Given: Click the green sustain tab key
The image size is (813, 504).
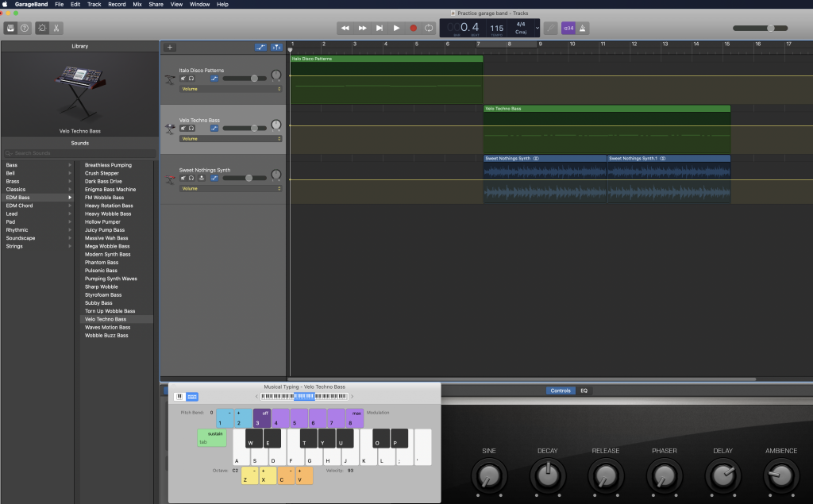Looking at the screenshot, I should point(211,437).
